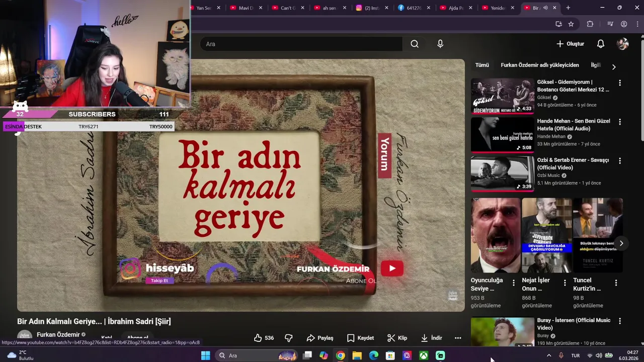The width and height of the screenshot is (644, 362).
Task: Open Buray - İstersen video title
Action: (x=574, y=324)
